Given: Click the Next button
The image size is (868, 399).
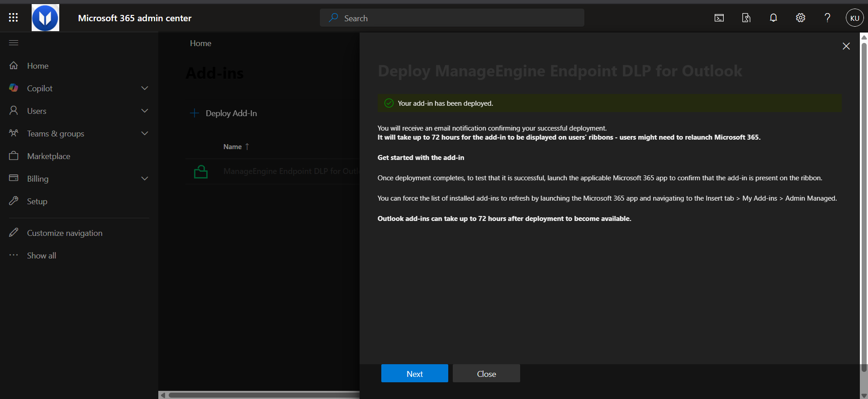Looking at the screenshot, I should (415, 374).
